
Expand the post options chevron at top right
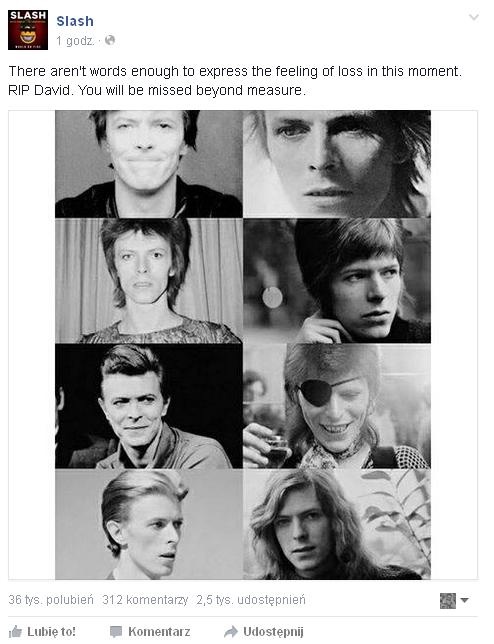pyautogui.click(x=473, y=17)
